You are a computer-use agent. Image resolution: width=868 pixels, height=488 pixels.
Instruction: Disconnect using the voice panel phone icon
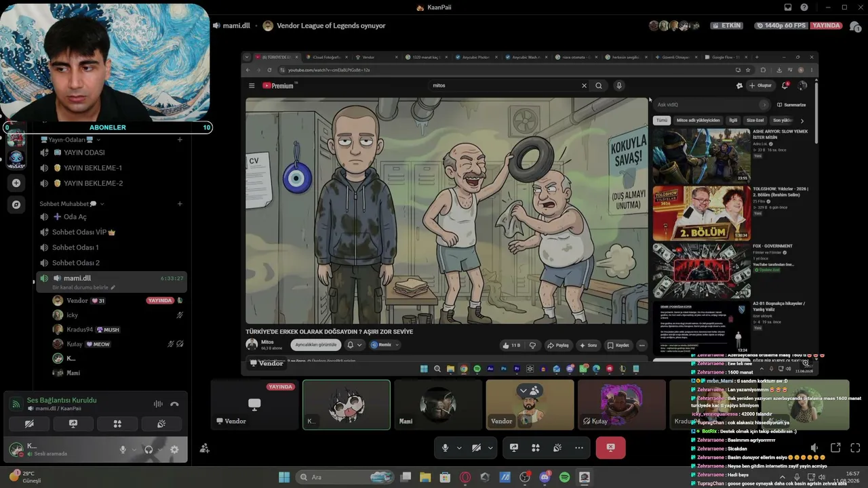tap(174, 404)
